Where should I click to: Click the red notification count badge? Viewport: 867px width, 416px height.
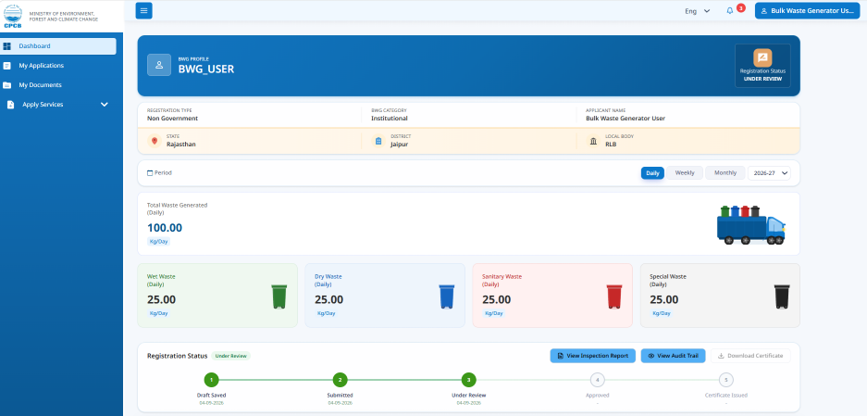click(741, 8)
